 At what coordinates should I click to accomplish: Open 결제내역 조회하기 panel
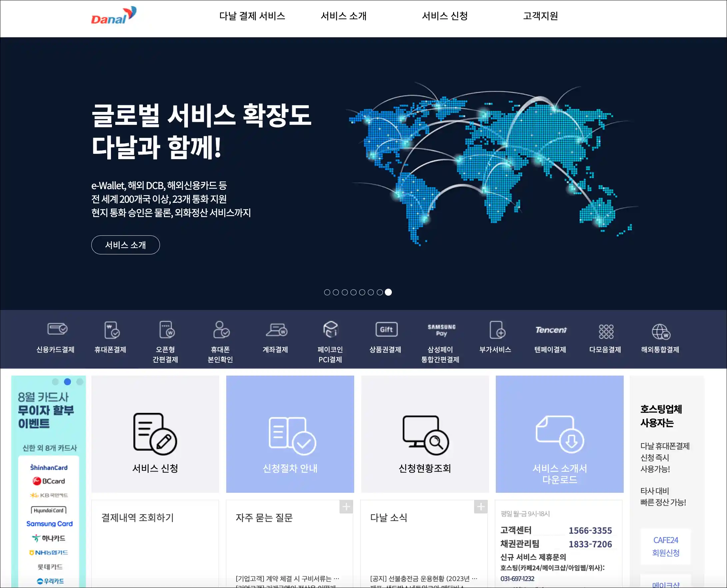[x=155, y=543]
